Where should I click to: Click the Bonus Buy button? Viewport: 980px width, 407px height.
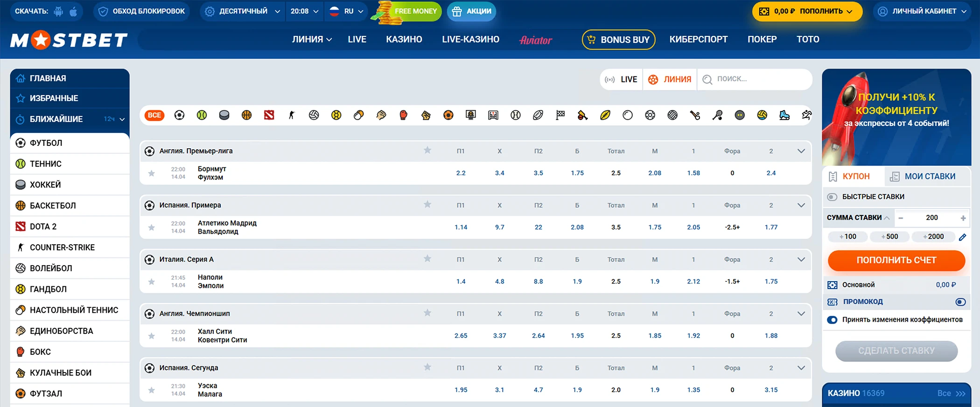[x=618, y=40]
